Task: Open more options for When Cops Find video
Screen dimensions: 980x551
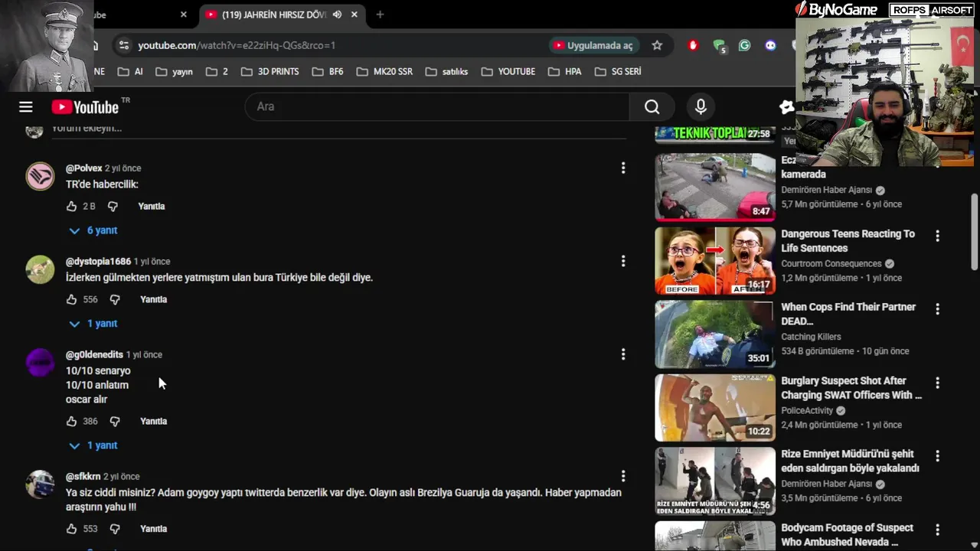Action: 937,309
